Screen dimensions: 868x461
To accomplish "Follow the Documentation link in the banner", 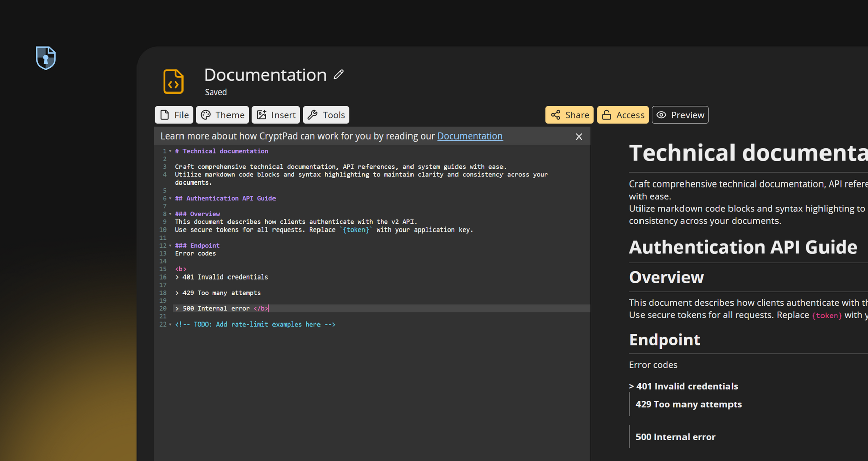I will click(x=470, y=135).
